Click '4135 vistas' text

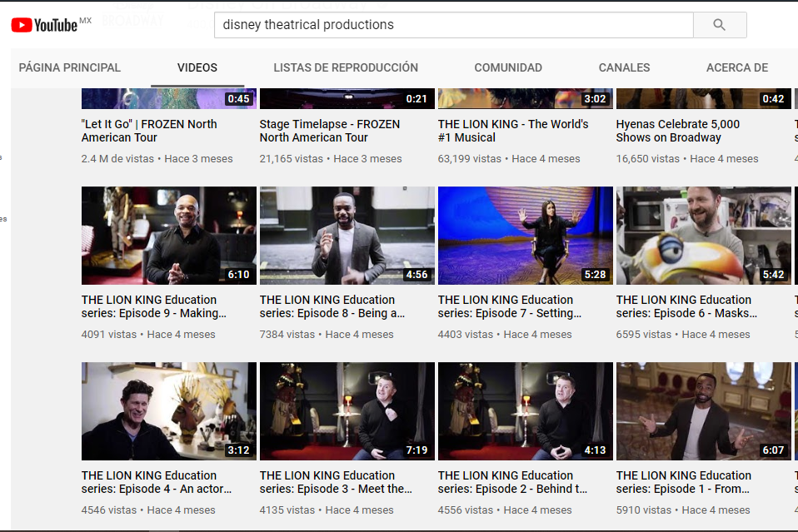pyautogui.click(x=287, y=510)
